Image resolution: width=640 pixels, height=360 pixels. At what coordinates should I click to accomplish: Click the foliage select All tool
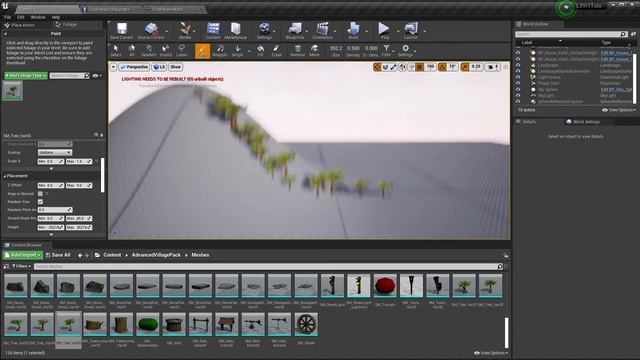[131, 51]
